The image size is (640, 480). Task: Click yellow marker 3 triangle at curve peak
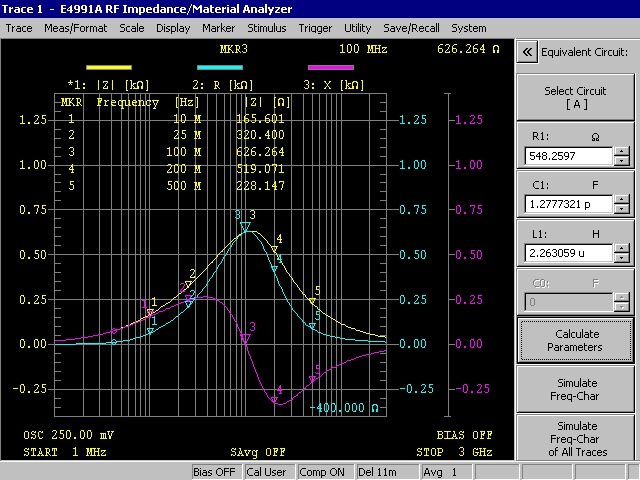pyautogui.click(x=246, y=227)
